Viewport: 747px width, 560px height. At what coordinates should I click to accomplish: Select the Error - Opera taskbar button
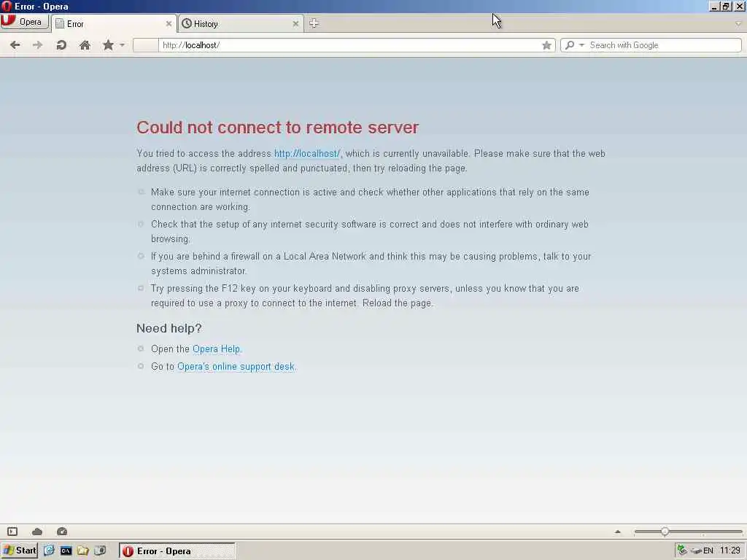pyautogui.click(x=177, y=551)
